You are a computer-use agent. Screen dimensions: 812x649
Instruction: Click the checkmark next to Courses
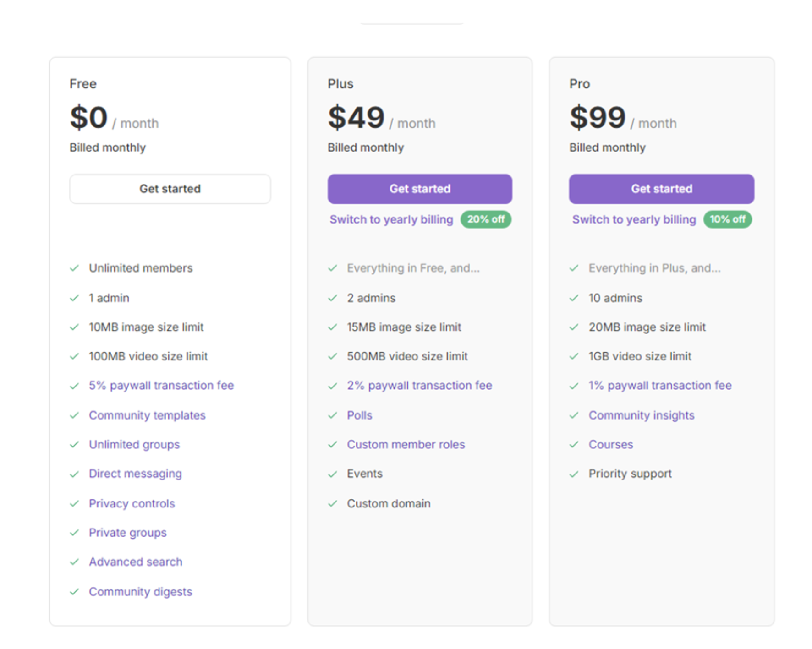574,444
